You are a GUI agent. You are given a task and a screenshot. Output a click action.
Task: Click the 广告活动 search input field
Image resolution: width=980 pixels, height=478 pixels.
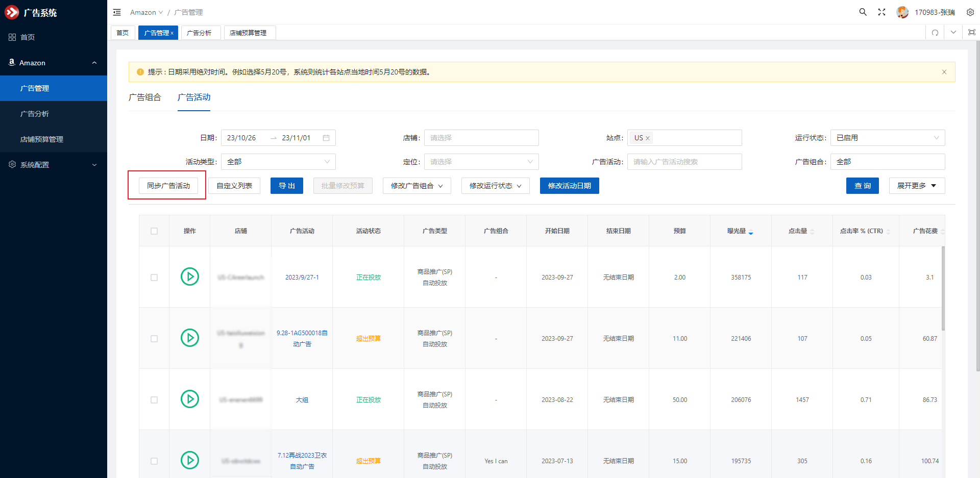point(684,162)
